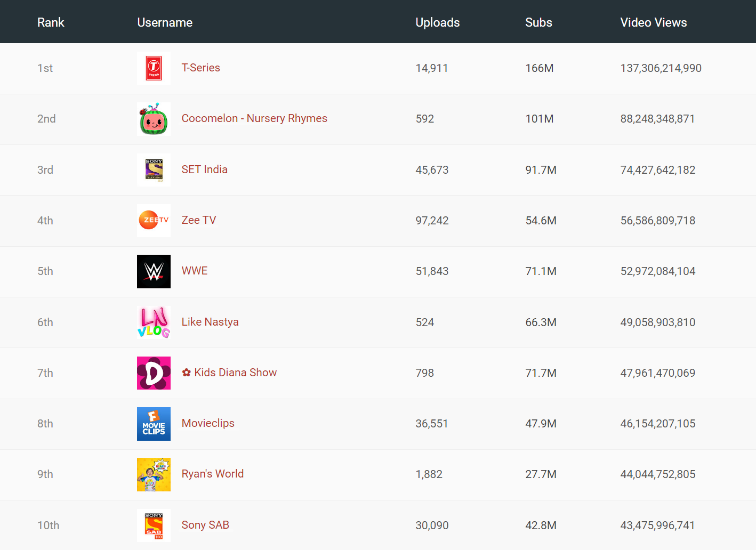Click the Kids Diana Show avatar
Viewport: 756px width, 550px height.
tap(154, 373)
